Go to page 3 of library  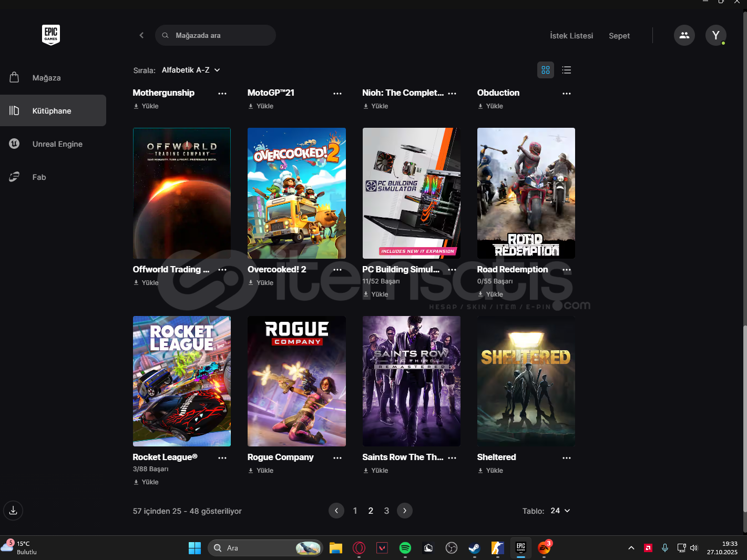[x=386, y=511]
